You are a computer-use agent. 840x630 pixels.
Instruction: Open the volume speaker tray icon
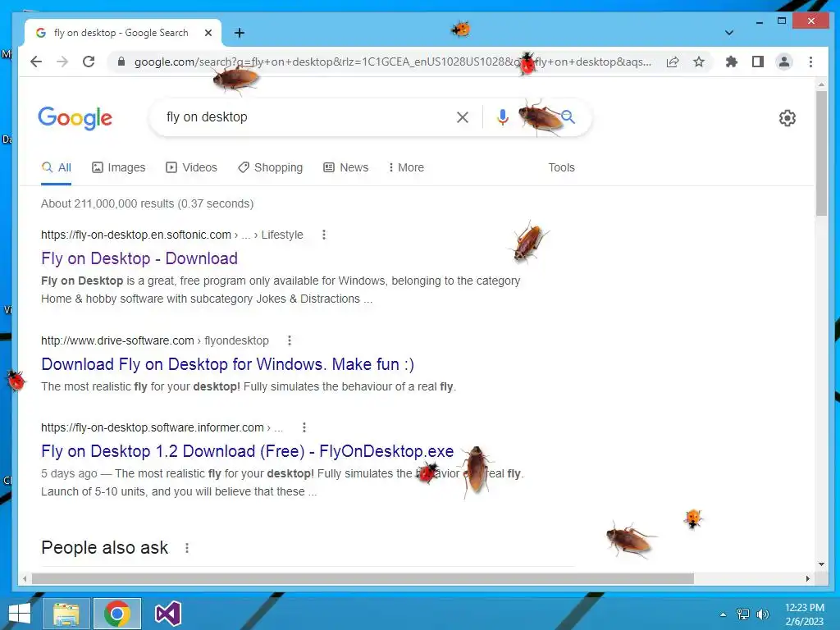(762, 614)
